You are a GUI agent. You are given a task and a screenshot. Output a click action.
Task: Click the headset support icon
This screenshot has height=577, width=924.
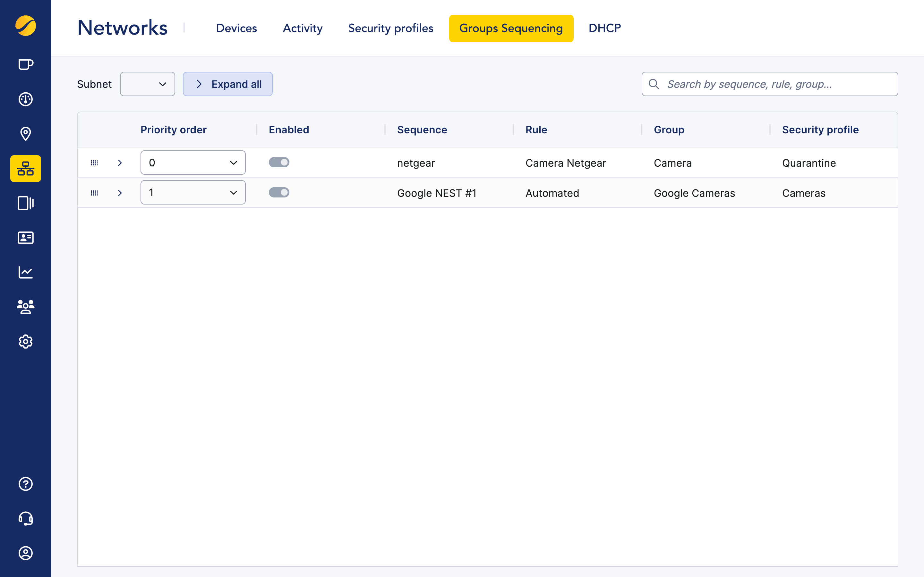26,519
